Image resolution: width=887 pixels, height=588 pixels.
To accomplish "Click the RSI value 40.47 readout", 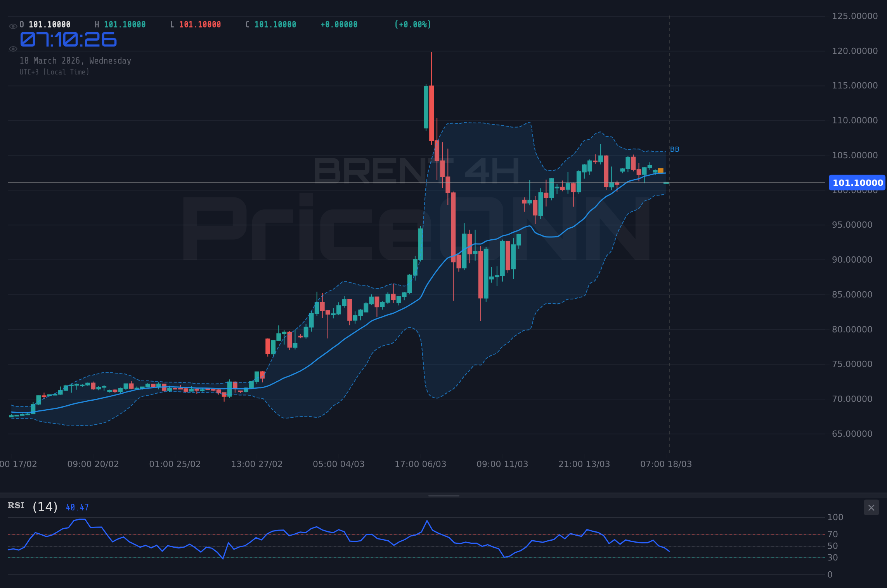I will point(77,507).
